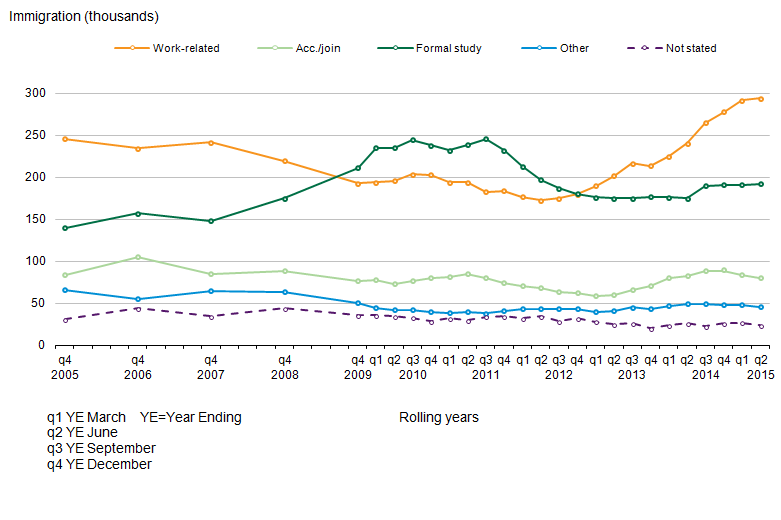Click Work-related data point at q2 2015

click(761, 98)
